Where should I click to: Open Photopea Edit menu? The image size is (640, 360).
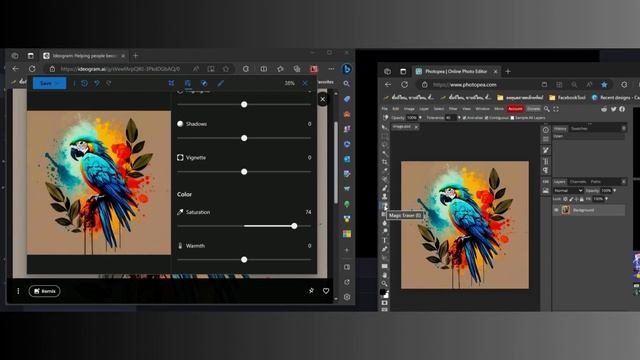click(396, 109)
